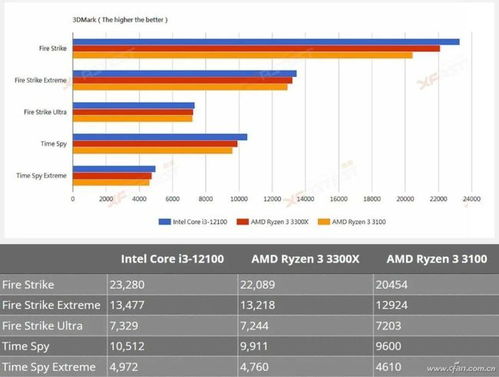The height and width of the screenshot is (377, 499).
Task: Click the blue Time Spy bar
Action: coord(160,137)
